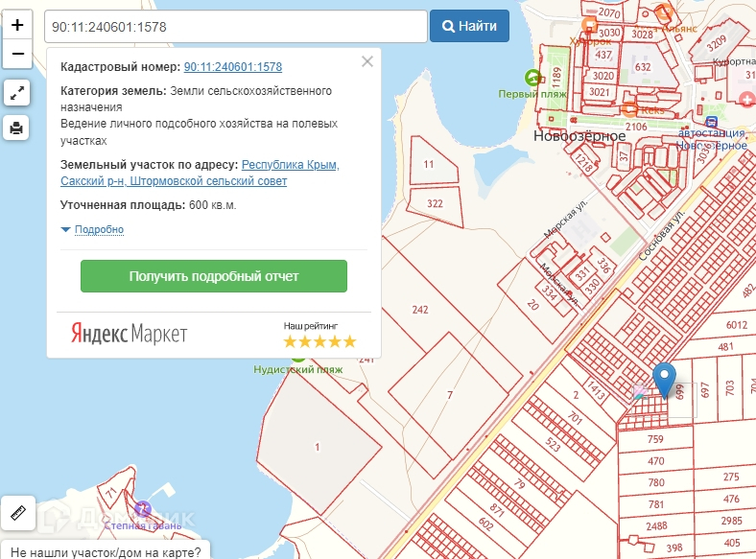The width and height of the screenshot is (756, 559).
Task: Toggle fullscreen map expand icon
Action: 16,93
